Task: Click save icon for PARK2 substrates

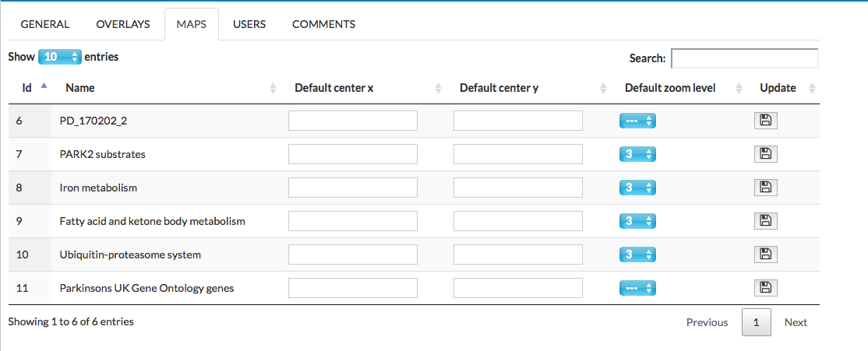Action: click(766, 154)
